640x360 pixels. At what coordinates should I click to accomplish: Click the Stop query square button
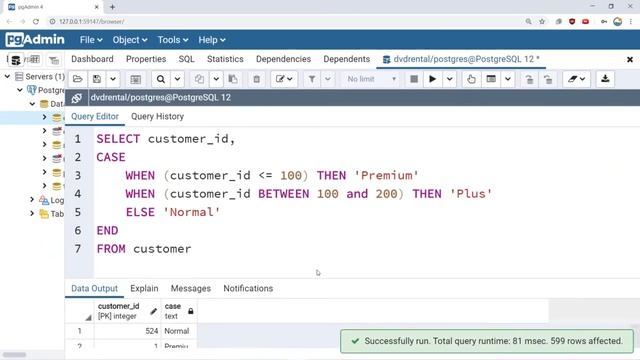coord(414,79)
